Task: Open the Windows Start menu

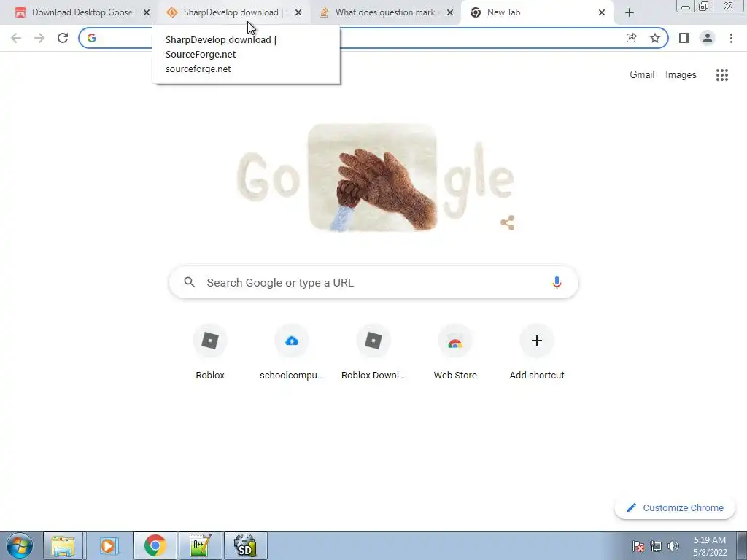Action: [x=20, y=545]
